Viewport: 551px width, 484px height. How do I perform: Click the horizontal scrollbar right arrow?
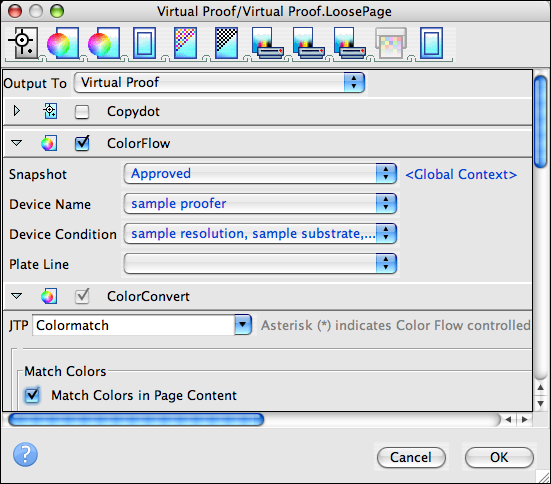[525, 419]
